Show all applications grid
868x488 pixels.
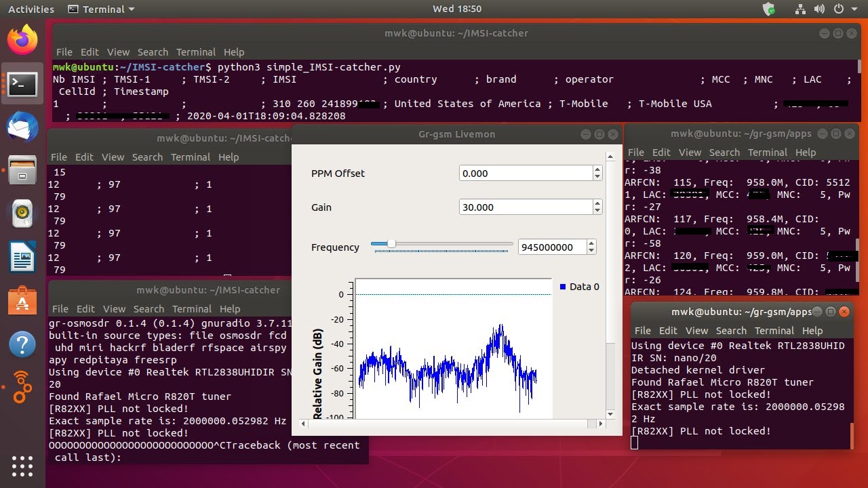pos(22,466)
